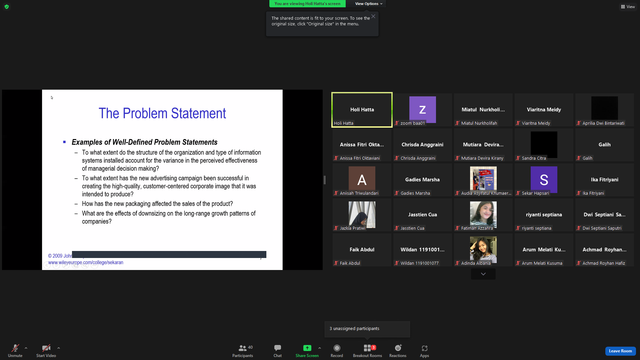640x360 pixels.
Task: Select Adinda Albania's photo tile
Action: (x=483, y=250)
